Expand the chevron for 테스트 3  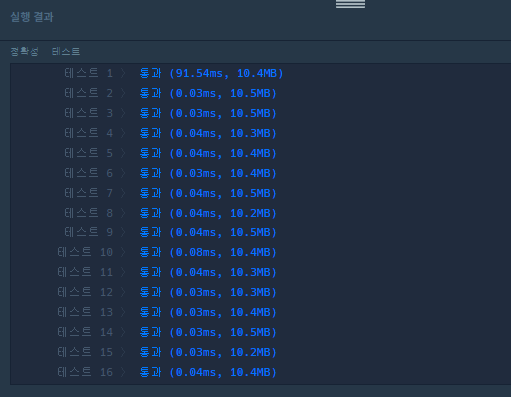click(123, 113)
